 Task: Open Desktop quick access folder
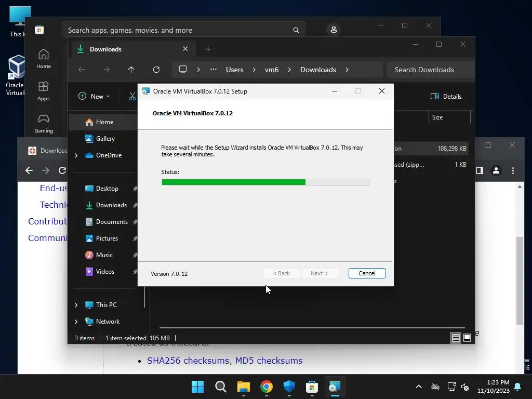click(107, 188)
